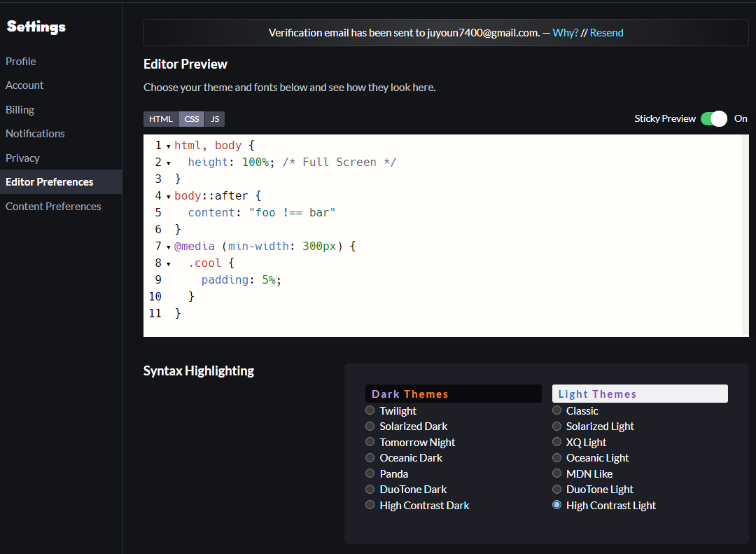Click the Light Themes header

[640, 394]
